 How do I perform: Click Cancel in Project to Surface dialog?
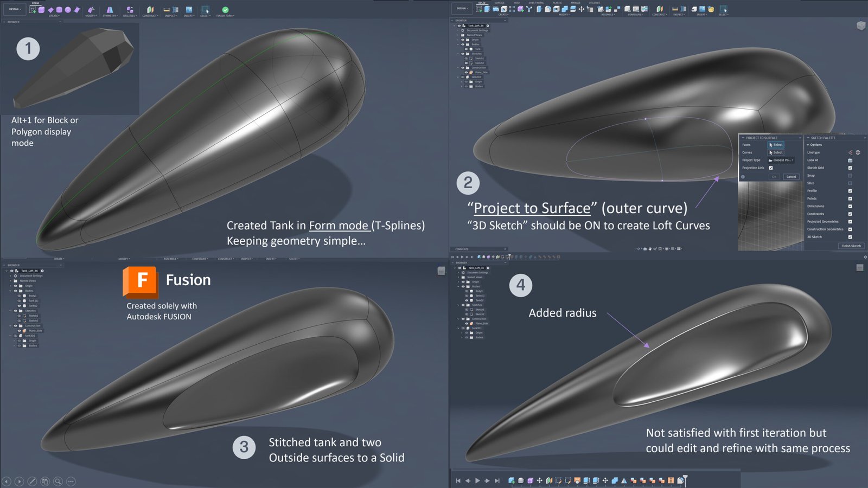pos(792,177)
